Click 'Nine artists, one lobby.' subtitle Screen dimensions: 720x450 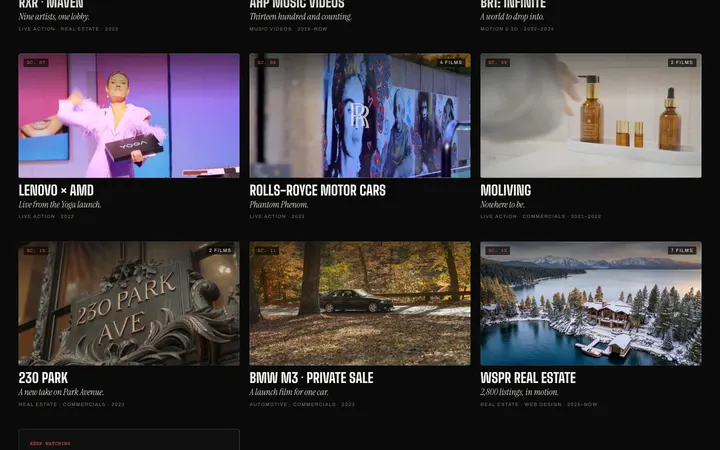[x=54, y=17]
